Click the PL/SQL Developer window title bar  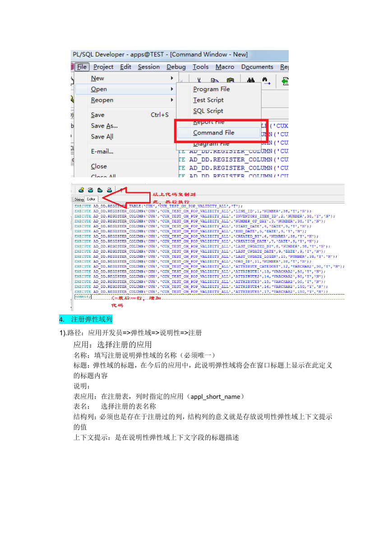tap(180, 55)
